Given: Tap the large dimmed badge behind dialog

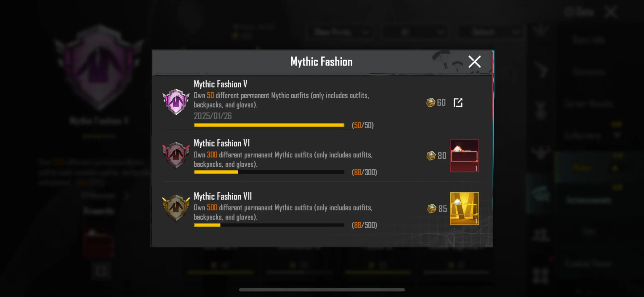Looking at the screenshot, I should 99,67.
